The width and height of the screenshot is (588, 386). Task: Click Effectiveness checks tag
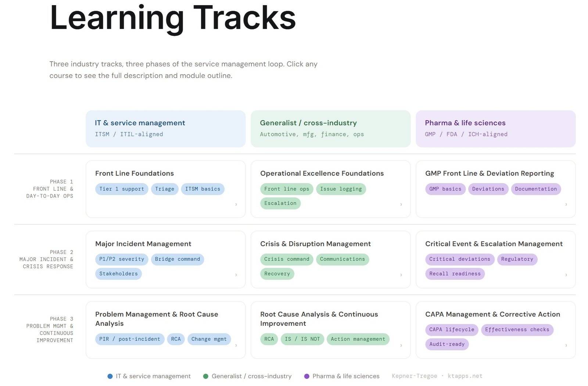coord(517,330)
